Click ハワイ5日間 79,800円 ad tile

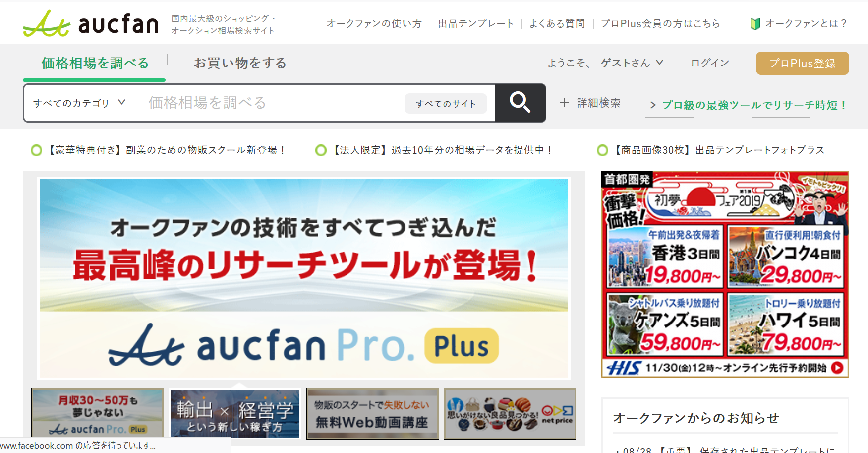786,324
